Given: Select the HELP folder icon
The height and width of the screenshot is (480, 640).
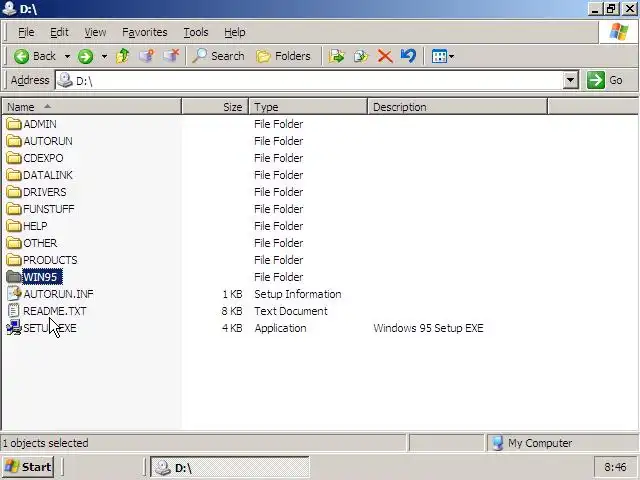Looking at the screenshot, I should 14,226.
